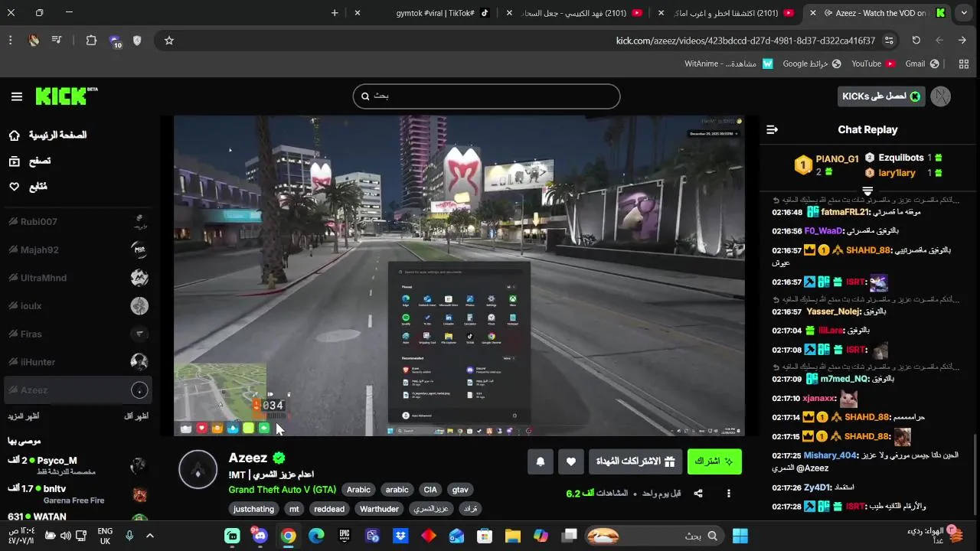
Task: Click the video player area
Action: tap(459, 275)
